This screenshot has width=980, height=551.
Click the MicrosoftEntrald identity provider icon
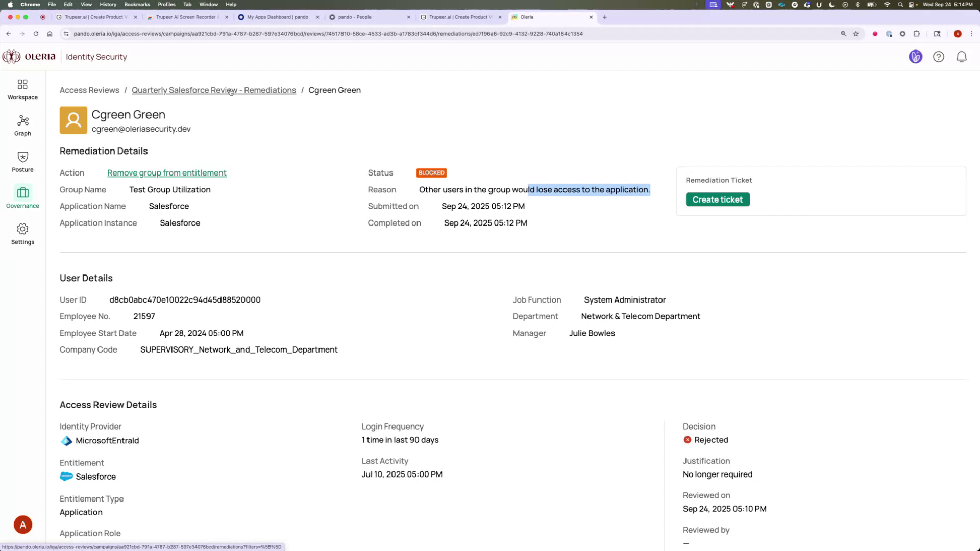[x=66, y=441]
